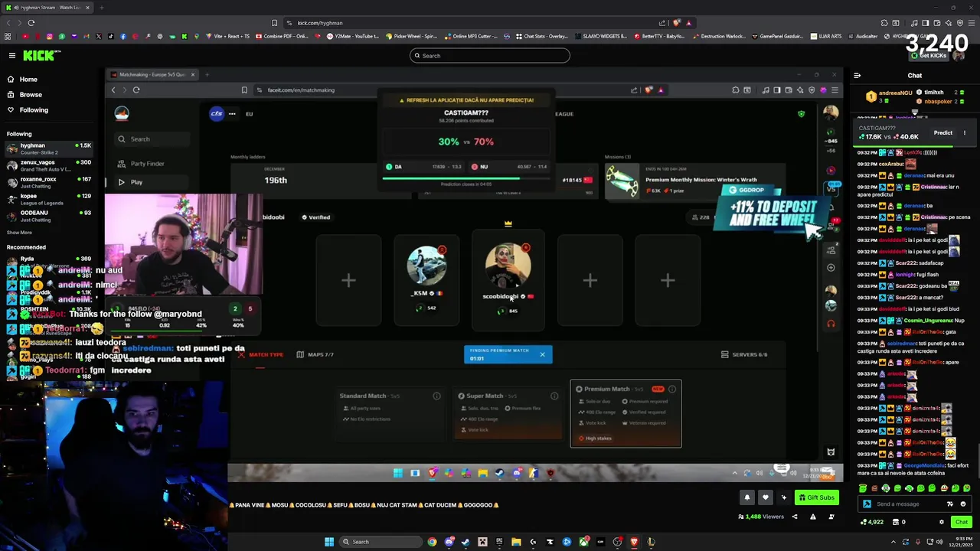Open roxanne_roxx channel in Following list

(48, 182)
